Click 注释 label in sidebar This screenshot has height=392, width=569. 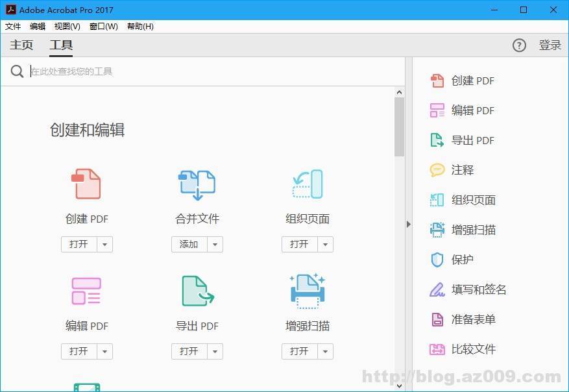click(x=463, y=170)
